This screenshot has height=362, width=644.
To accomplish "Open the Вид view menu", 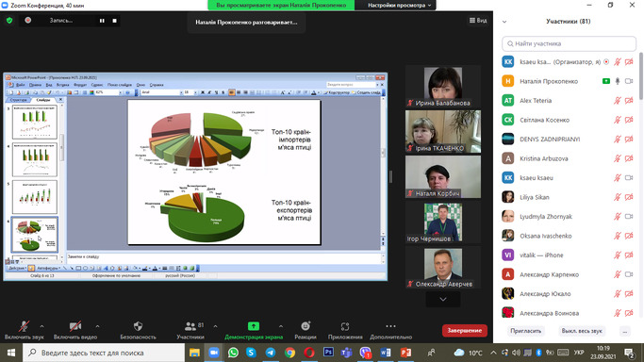I will (478, 20).
